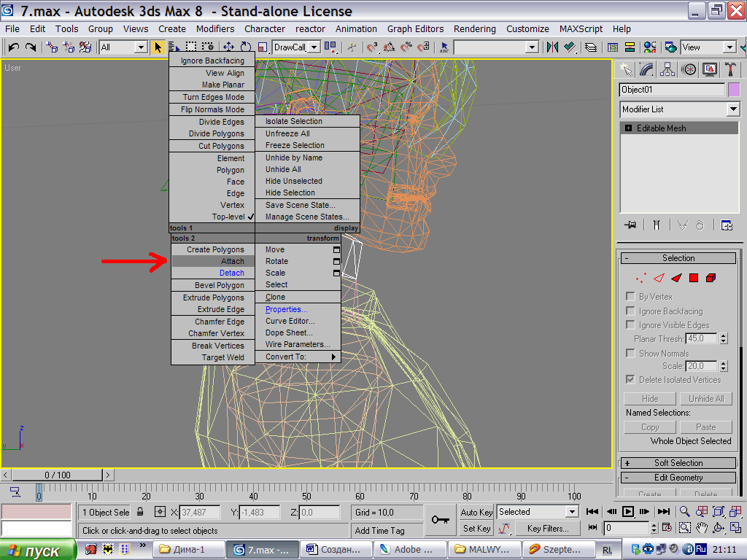This screenshot has height=560, width=747.
Task: Select Vertex sub-object level icon
Action: click(x=641, y=278)
